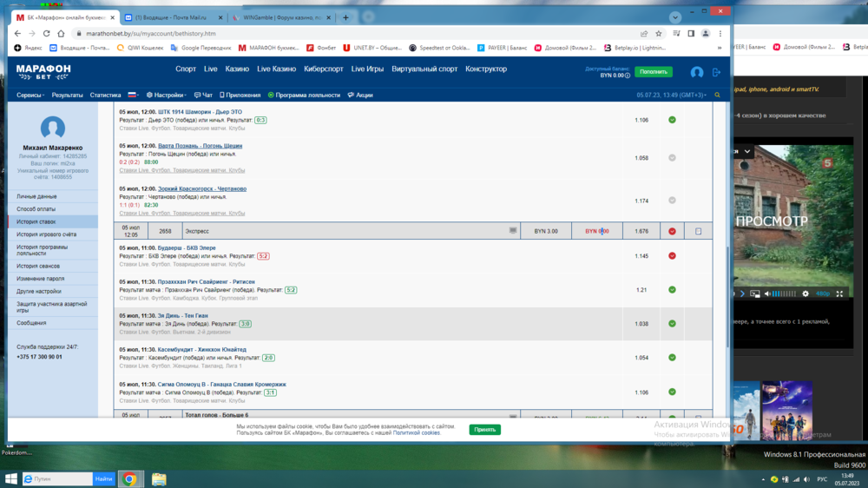This screenshot has width=868, height=488.
Task: Accept cookies with the Принять button
Action: [484, 430]
